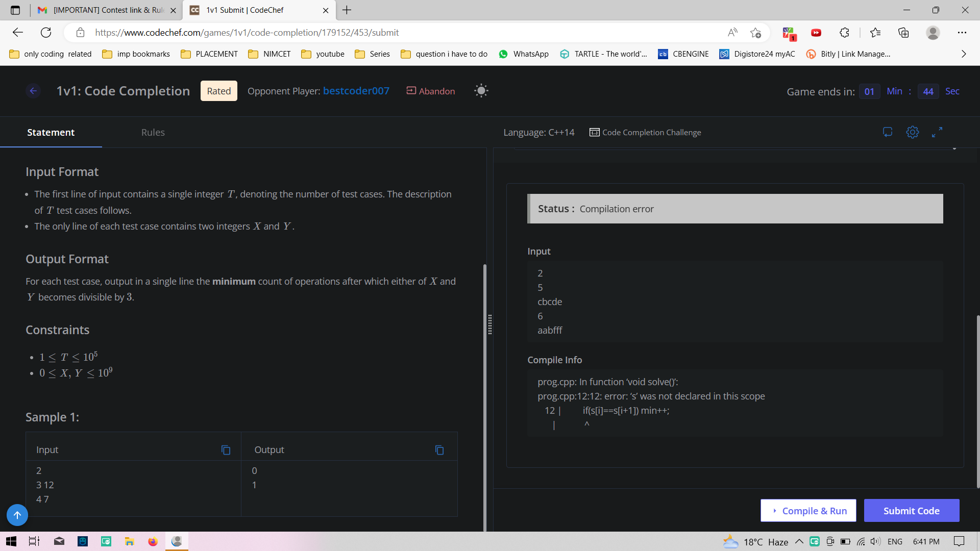The width and height of the screenshot is (980, 551).
Task: Copy the sample output
Action: click(439, 450)
